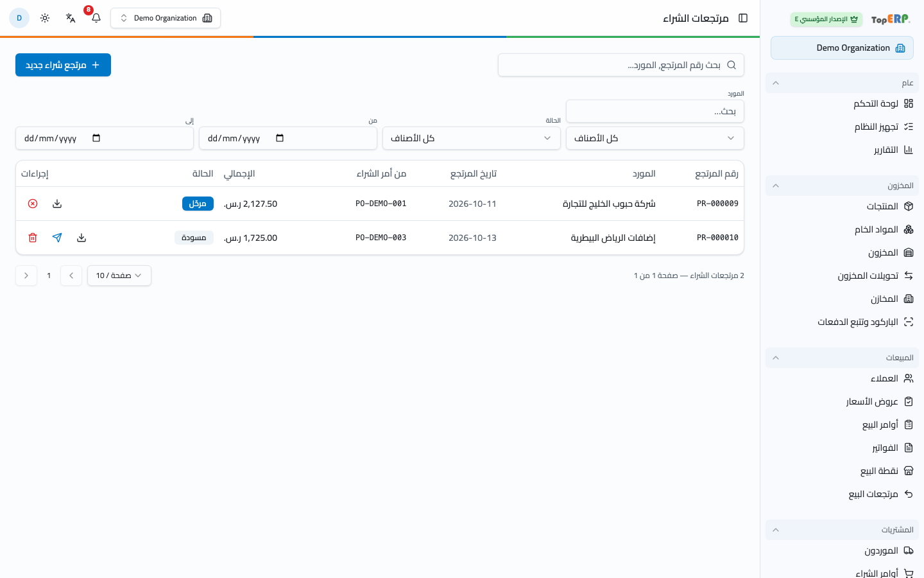Open notifications bell
The width and height of the screenshot is (924, 578).
(96, 18)
